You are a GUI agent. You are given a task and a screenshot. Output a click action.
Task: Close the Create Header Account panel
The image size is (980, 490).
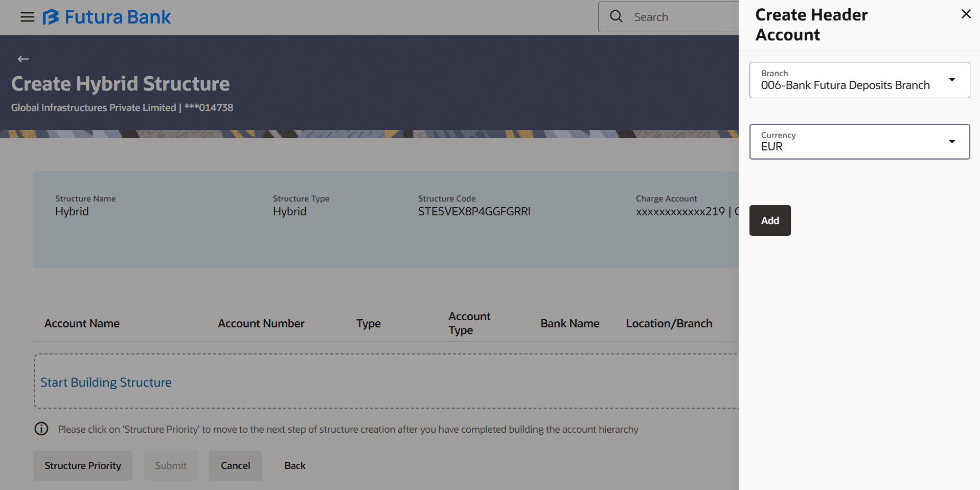tap(966, 14)
